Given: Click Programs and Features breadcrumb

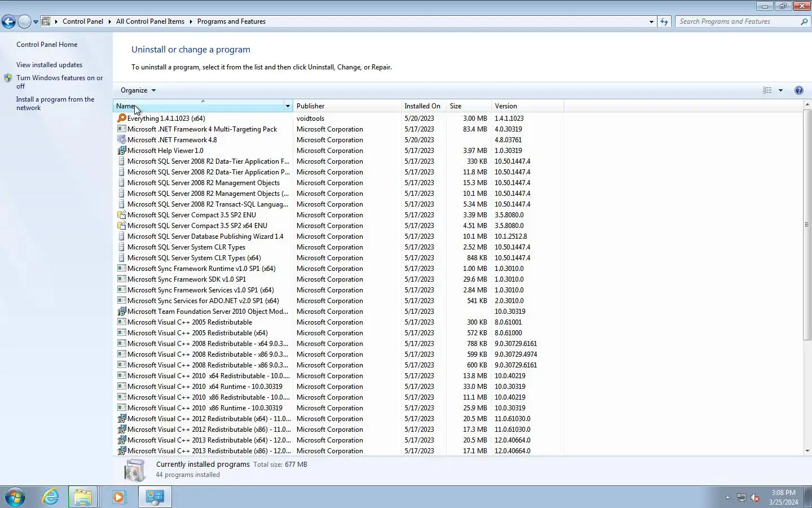Looking at the screenshot, I should (x=231, y=21).
